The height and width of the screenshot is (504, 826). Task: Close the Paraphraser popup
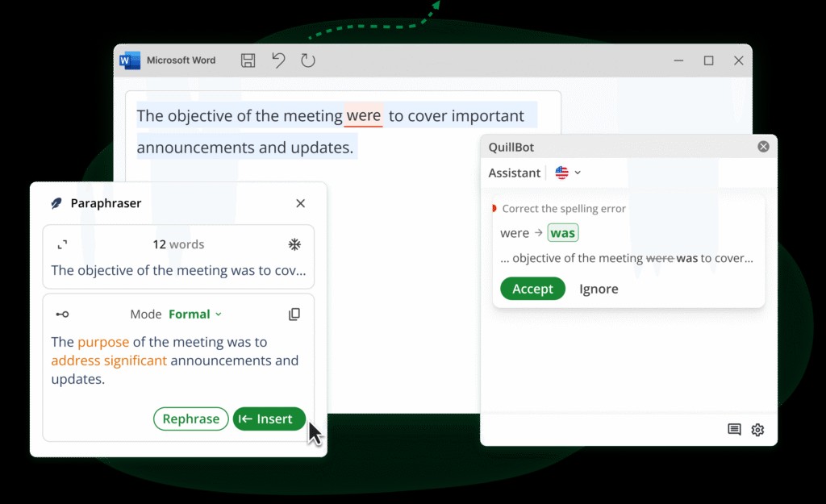pos(300,203)
